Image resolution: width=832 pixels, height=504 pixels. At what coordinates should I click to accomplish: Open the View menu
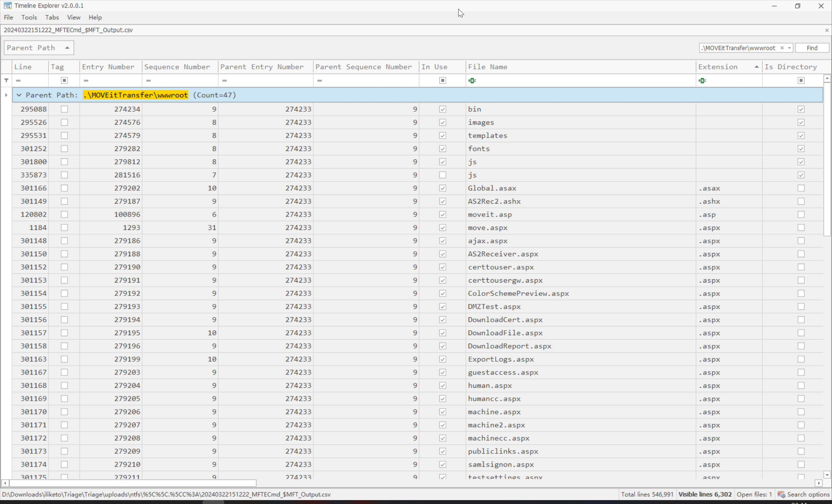73,17
